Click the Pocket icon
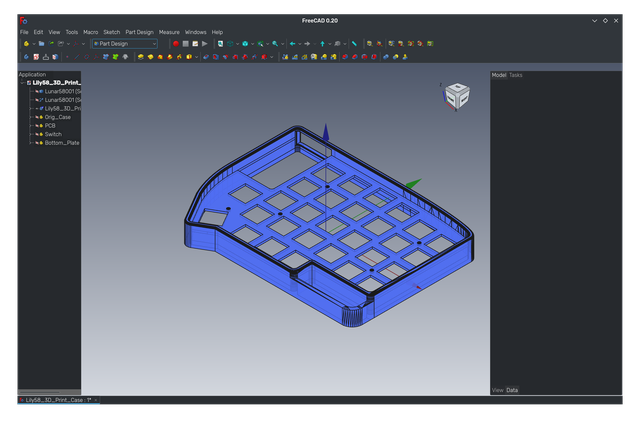 point(206,57)
